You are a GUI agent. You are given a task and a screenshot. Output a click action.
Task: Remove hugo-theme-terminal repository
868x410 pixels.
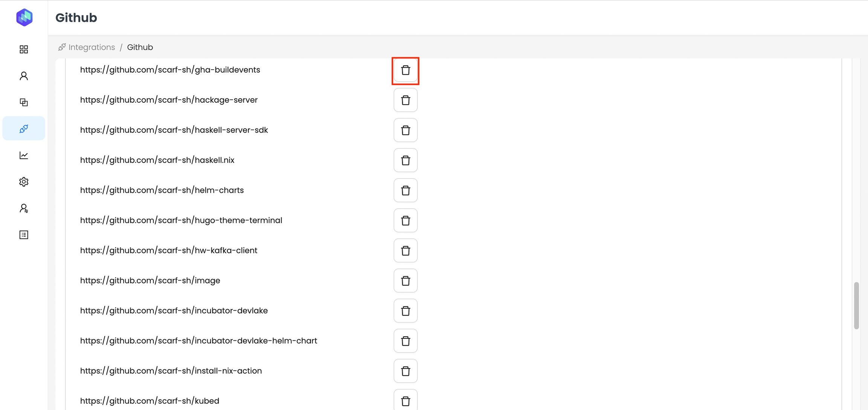pyautogui.click(x=405, y=221)
